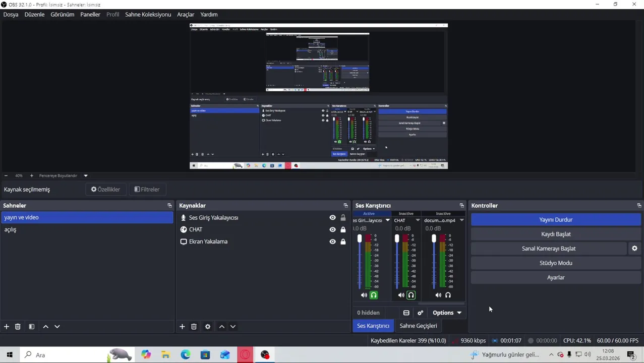Open the Paneller menu
The image size is (644, 363).
tap(90, 15)
